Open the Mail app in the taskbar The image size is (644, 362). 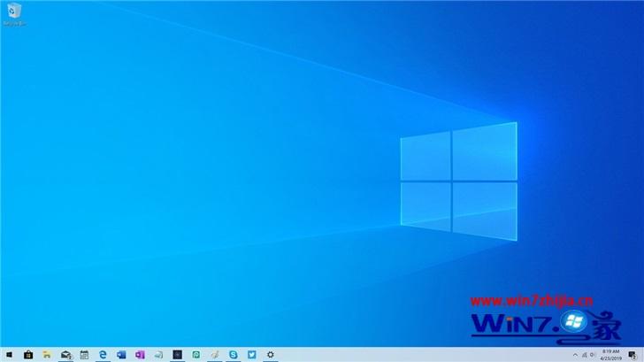pyautogui.click(x=65, y=355)
